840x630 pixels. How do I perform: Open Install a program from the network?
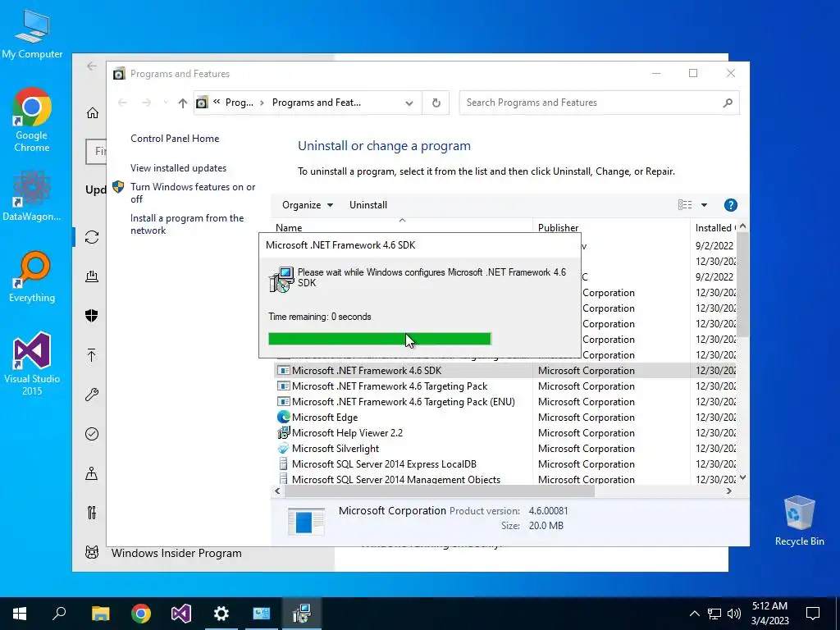(x=187, y=224)
